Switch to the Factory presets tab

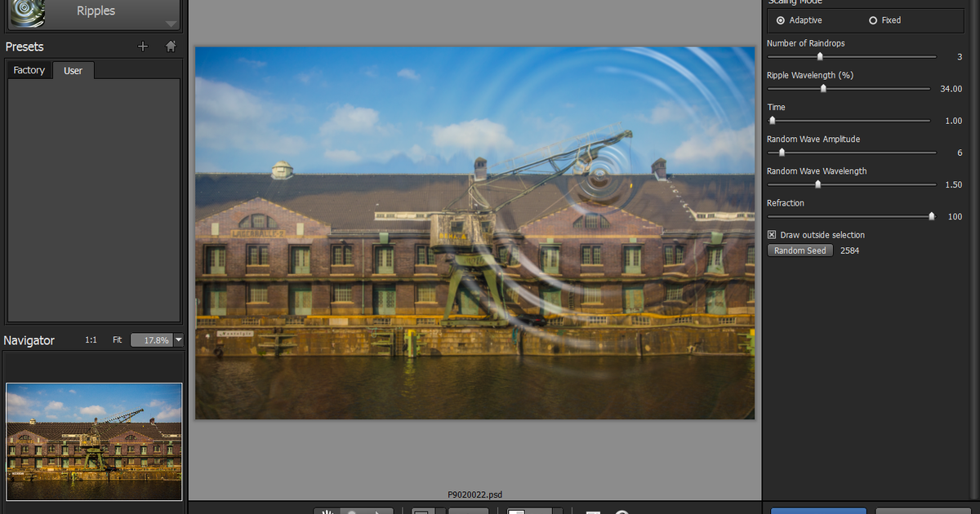tap(29, 70)
